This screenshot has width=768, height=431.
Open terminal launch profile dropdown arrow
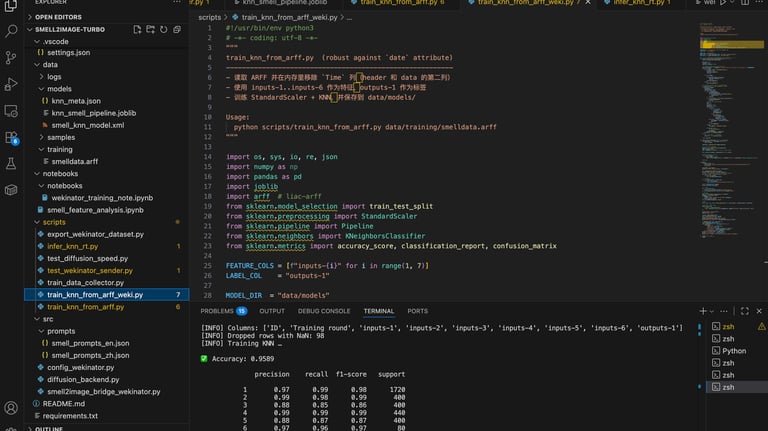712,311
